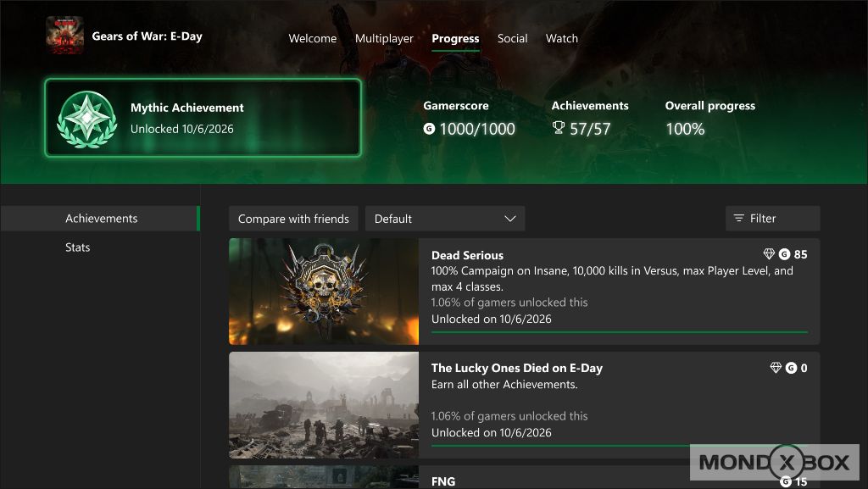
Task: Open the Default sort dropdown
Action: pos(445,219)
